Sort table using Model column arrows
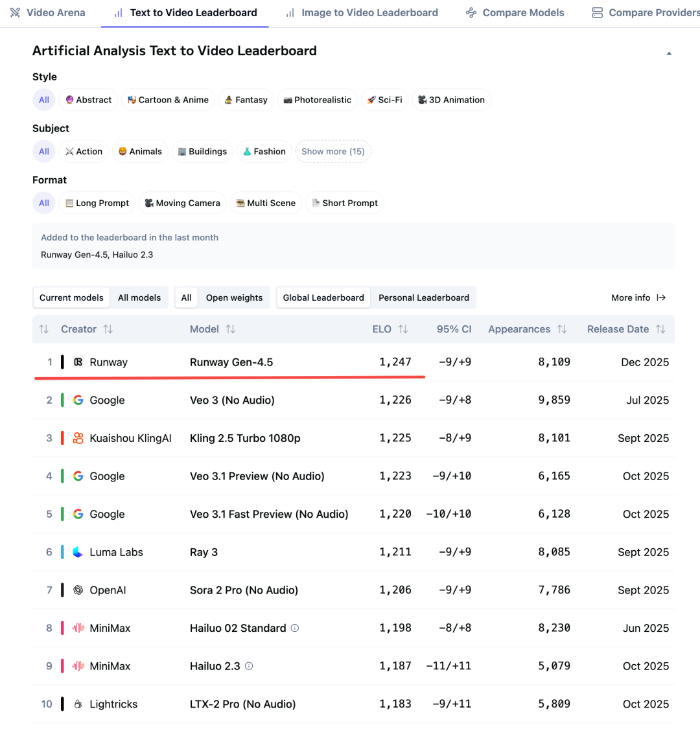Viewport: 700px width, 729px height. (231, 329)
